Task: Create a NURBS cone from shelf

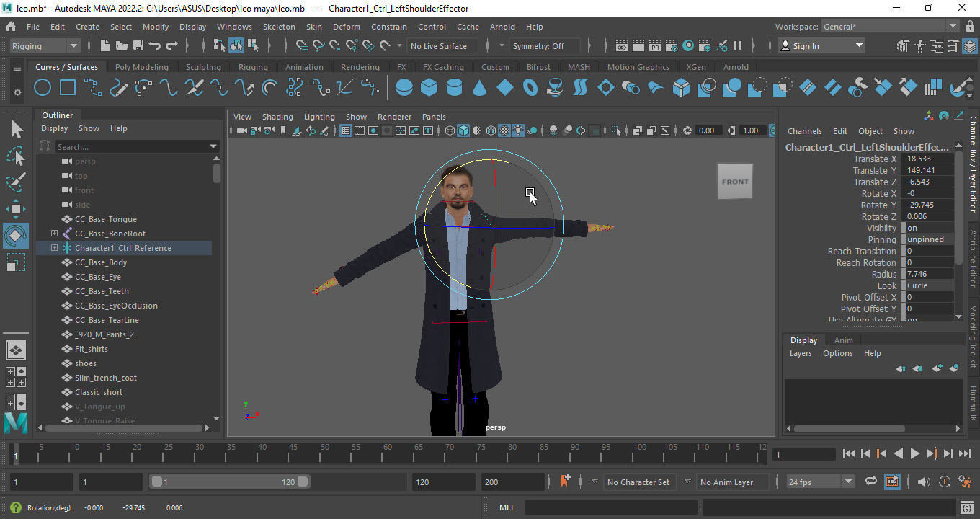Action: coord(479,88)
